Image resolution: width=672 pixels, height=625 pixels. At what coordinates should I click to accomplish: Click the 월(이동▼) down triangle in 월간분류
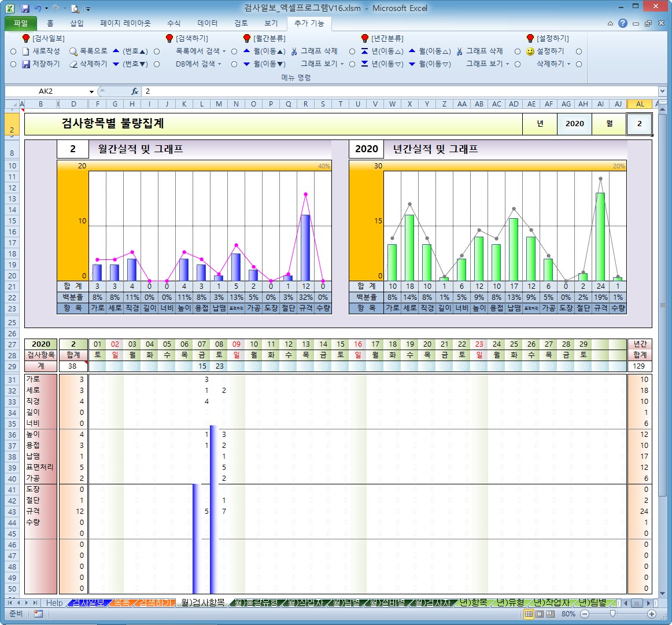tap(246, 64)
